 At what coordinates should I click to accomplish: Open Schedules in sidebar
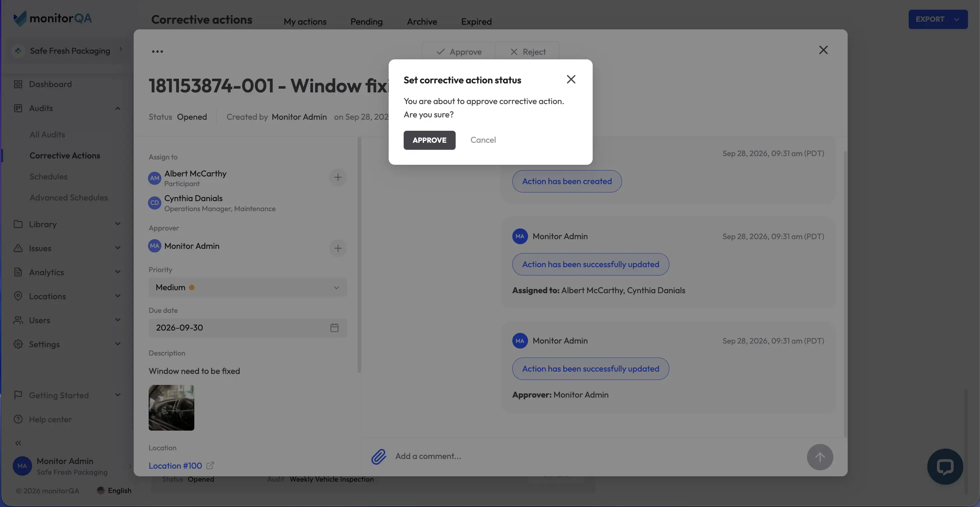tap(48, 176)
